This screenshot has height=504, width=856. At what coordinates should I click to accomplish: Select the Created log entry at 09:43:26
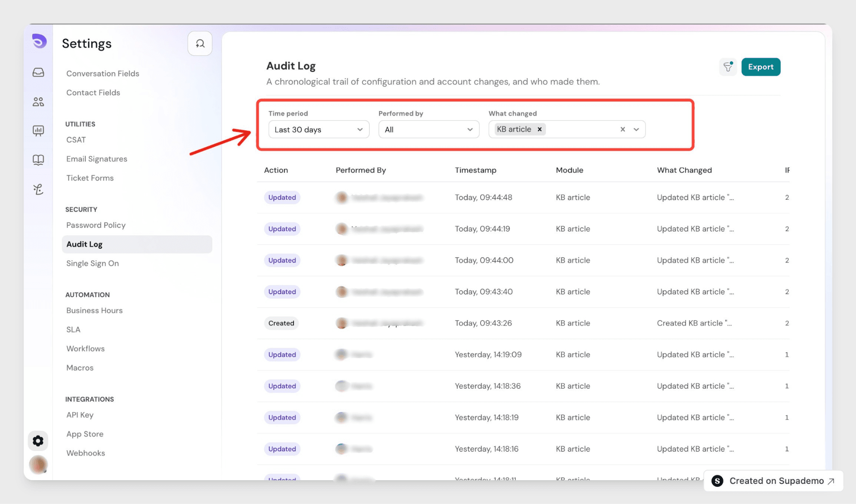click(x=523, y=323)
